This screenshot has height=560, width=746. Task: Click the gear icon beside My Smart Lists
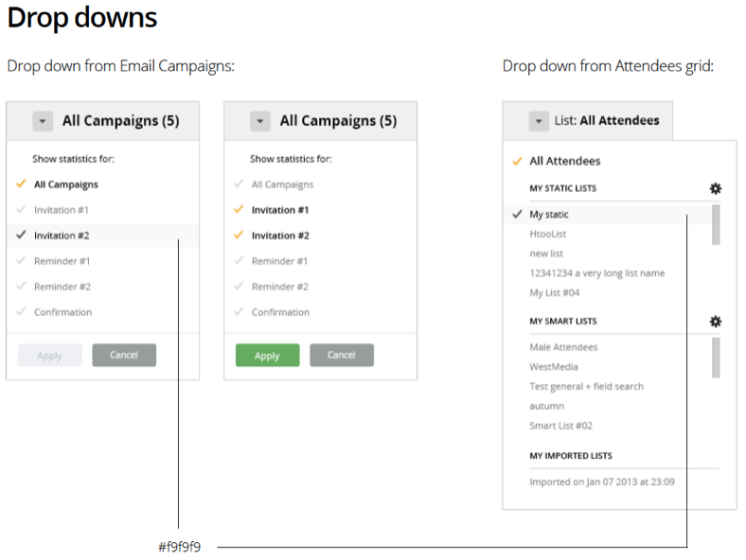[x=715, y=321]
